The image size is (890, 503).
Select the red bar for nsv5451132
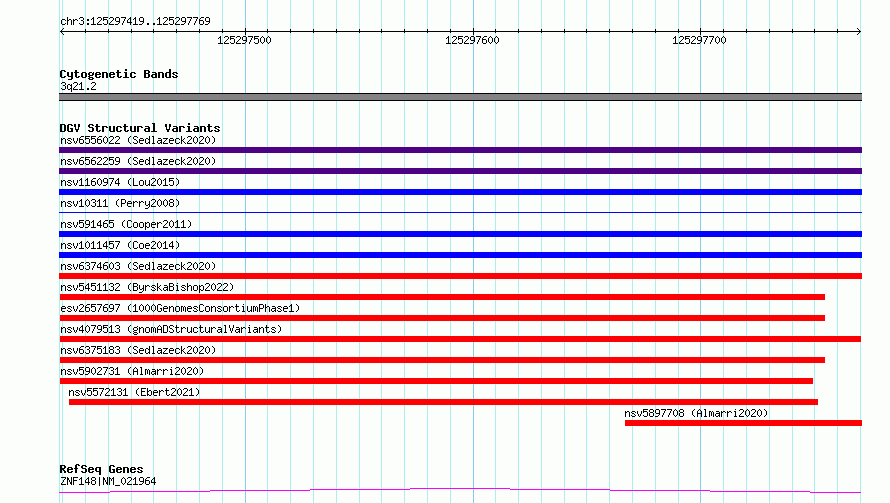click(x=442, y=297)
